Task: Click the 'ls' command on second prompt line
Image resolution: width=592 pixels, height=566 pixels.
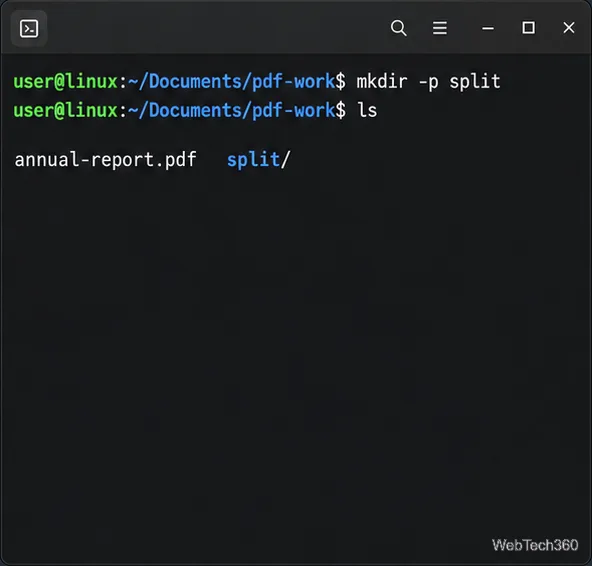Action: pyautogui.click(x=367, y=110)
